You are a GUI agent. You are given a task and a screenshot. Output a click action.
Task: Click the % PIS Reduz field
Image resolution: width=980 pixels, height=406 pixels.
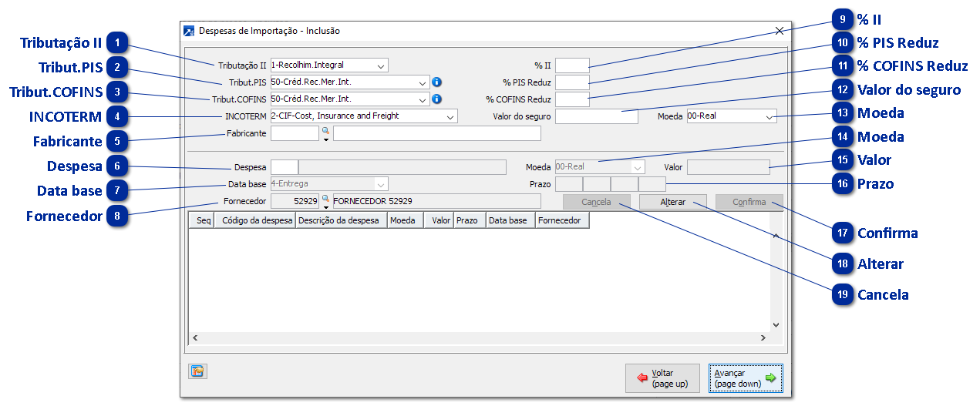click(572, 82)
